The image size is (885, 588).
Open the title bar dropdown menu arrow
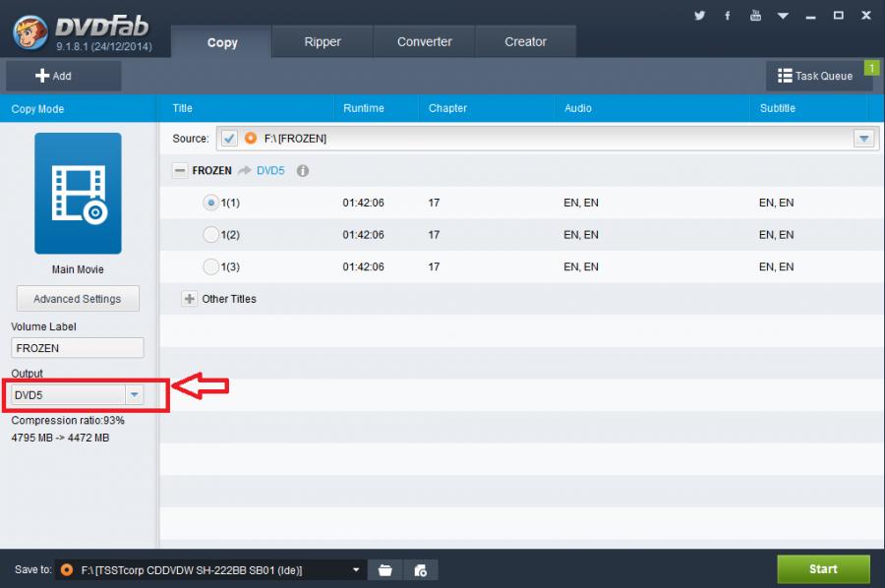click(783, 16)
